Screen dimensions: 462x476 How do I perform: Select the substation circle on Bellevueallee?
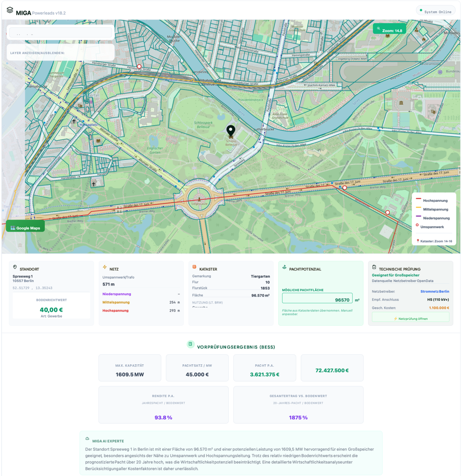point(388,212)
